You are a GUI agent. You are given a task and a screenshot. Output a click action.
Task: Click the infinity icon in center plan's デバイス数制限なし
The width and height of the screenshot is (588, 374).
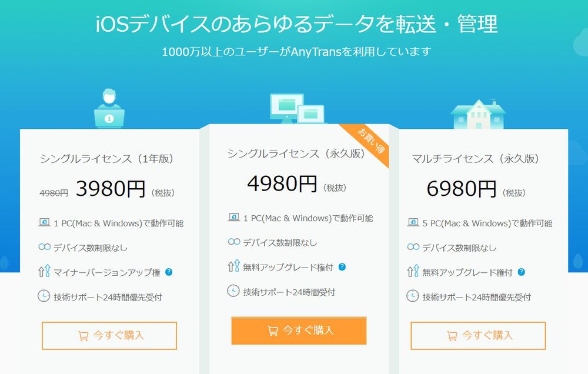coord(233,242)
